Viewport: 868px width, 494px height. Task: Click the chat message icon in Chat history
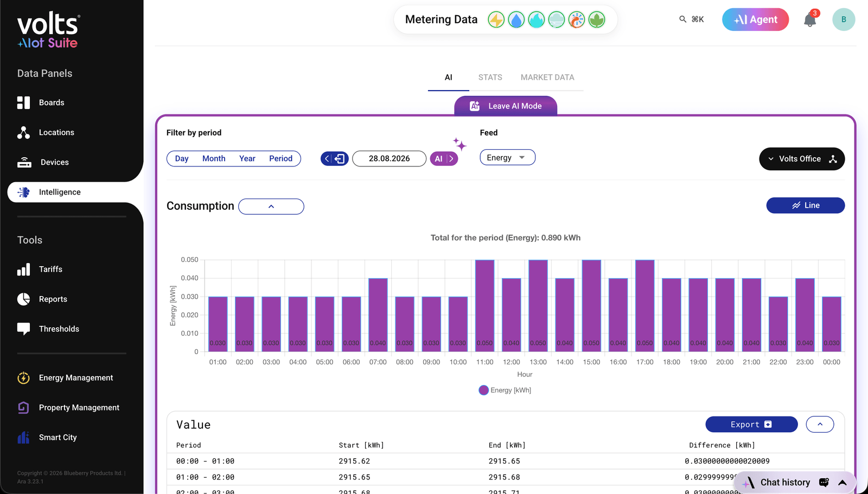click(x=824, y=482)
